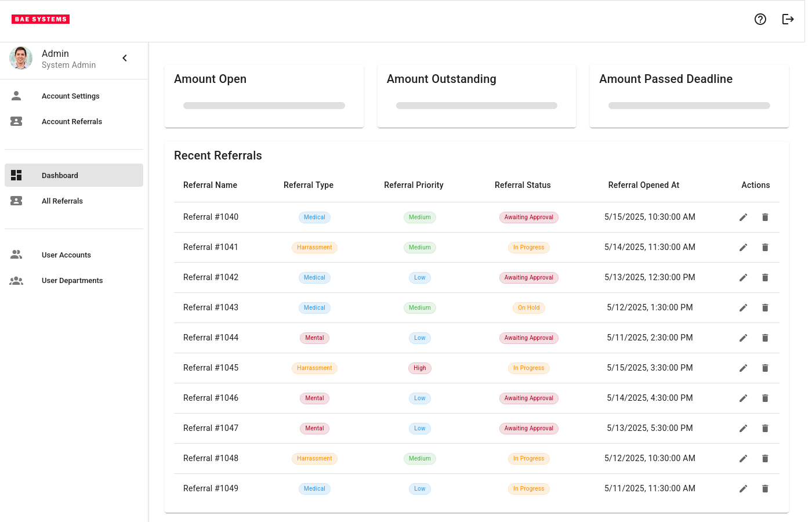Edit Referral #1047
This screenshot has height=522, width=812.
pyautogui.click(x=744, y=429)
